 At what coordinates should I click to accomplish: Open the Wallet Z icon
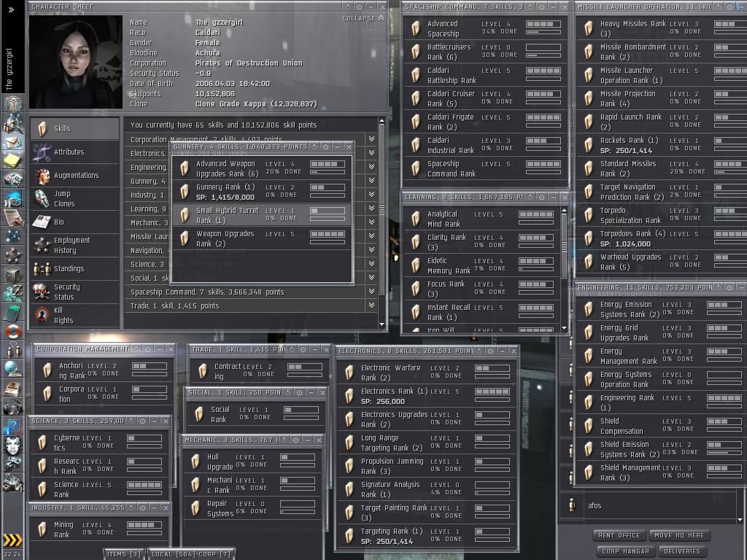coord(13,293)
